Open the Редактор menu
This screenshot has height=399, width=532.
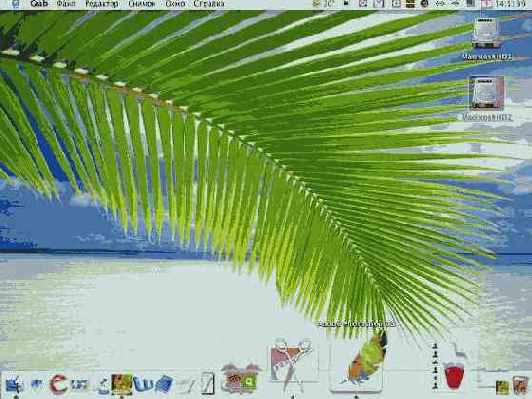101,4
